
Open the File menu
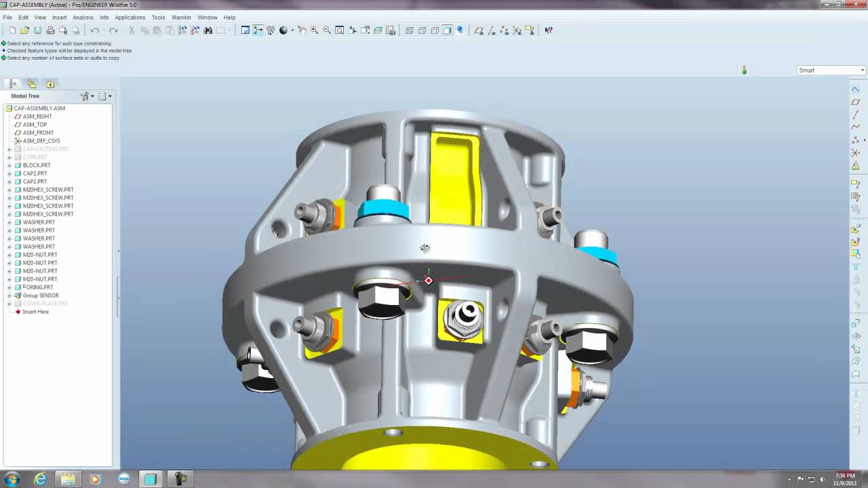(7, 18)
